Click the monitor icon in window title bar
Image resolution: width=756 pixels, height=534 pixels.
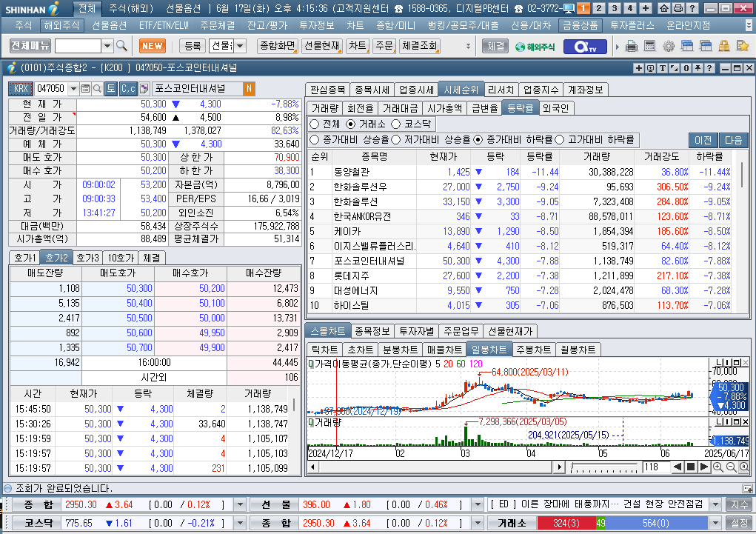(x=650, y=68)
